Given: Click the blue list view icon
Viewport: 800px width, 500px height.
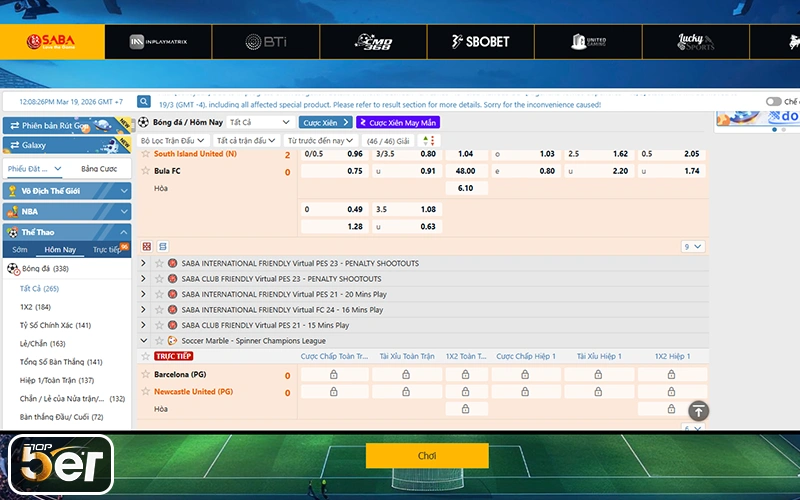Looking at the screenshot, I should [163, 246].
